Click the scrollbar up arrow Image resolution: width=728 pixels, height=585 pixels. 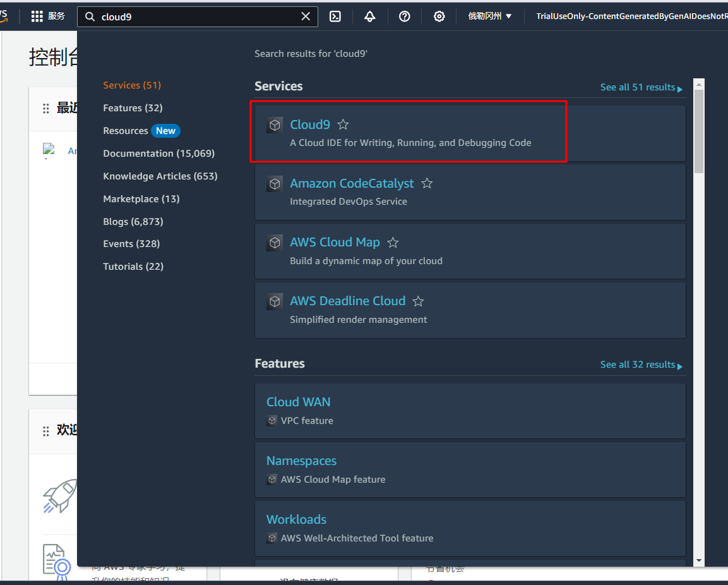click(x=699, y=84)
